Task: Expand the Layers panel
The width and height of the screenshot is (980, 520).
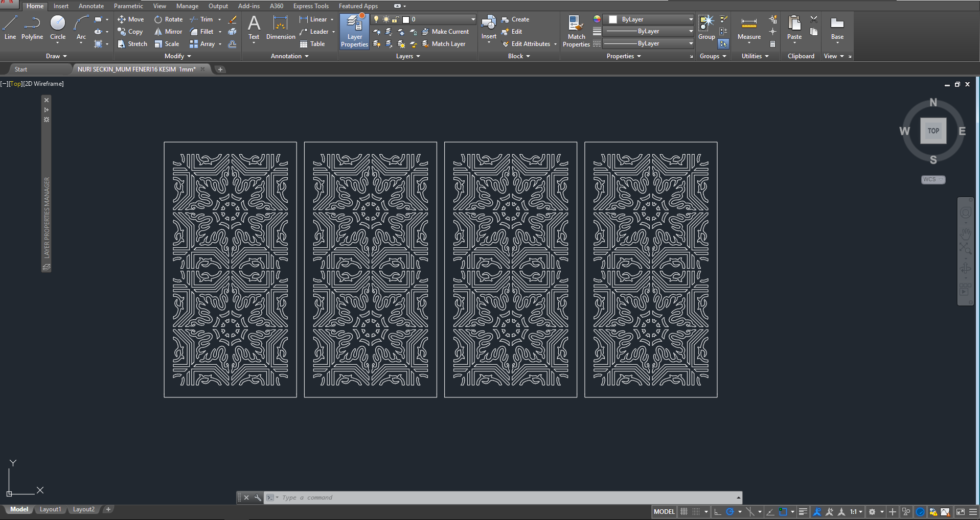Action: (408, 56)
